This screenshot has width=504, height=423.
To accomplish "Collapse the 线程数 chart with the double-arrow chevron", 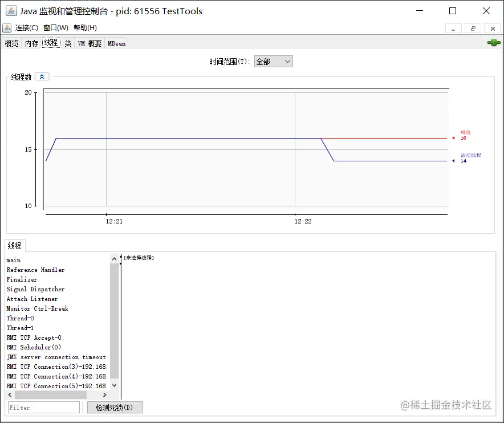I will pos(41,76).
